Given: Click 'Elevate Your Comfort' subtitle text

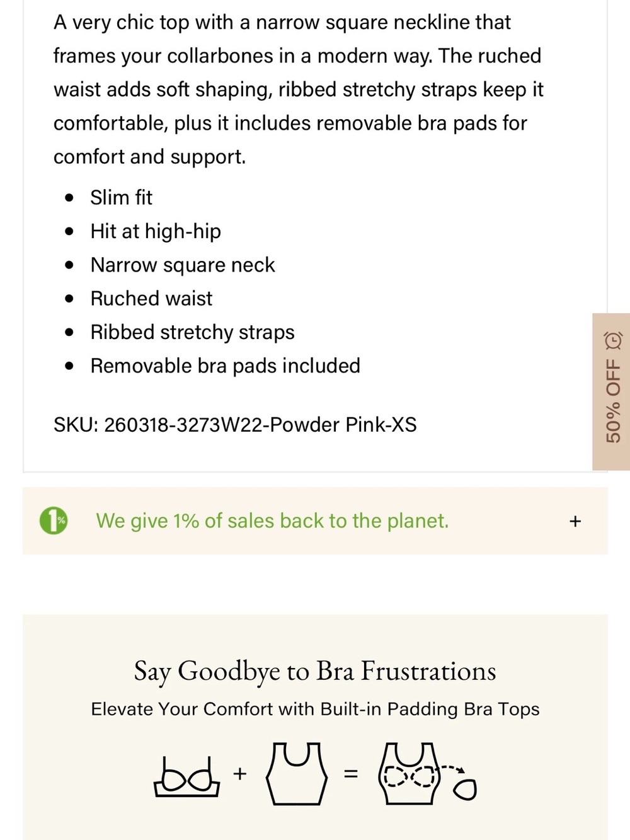Looking at the screenshot, I should 315,709.
